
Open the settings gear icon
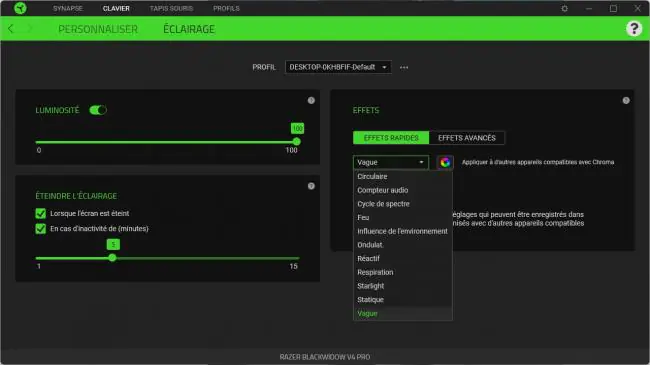click(565, 8)
